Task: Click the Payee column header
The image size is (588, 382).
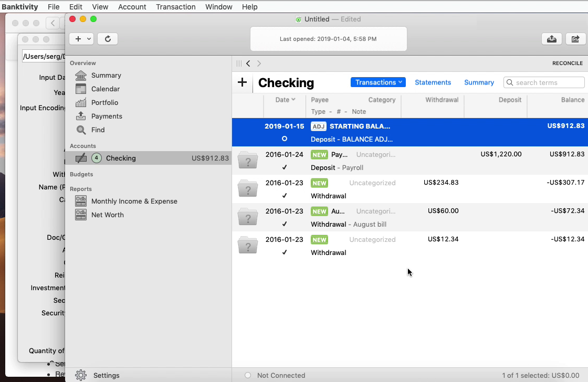Action: pyautogui.click(x=320, y=100)
